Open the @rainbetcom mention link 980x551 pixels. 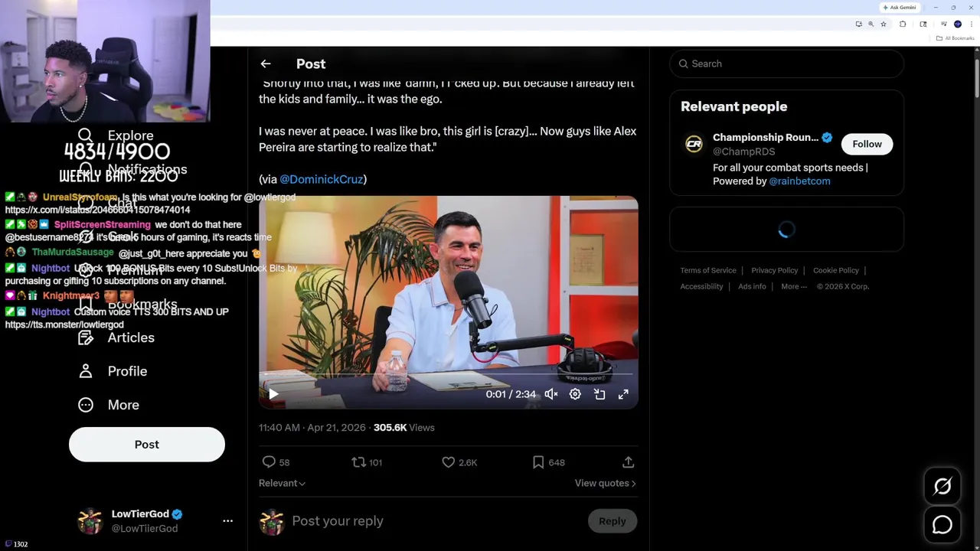click(x=799, y=181)
